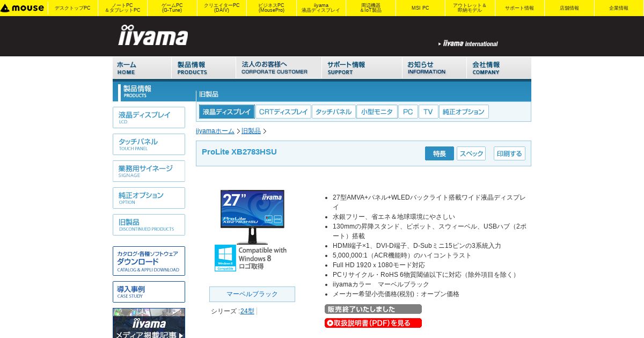The image size is (644, 338).
Task: Open 企業情報 in top bar
Action: click(x=619, y=8)
